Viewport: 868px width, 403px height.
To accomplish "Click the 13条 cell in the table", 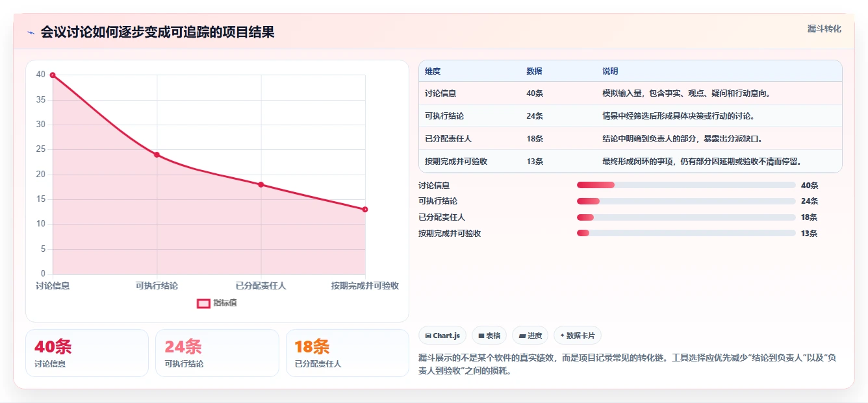I will [535, 162].
